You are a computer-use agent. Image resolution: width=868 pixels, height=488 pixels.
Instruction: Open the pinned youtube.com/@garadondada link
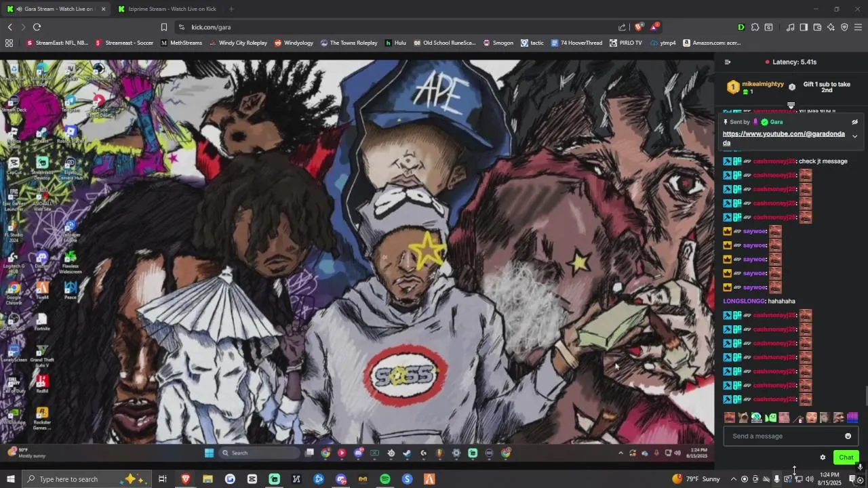[784, 138]
